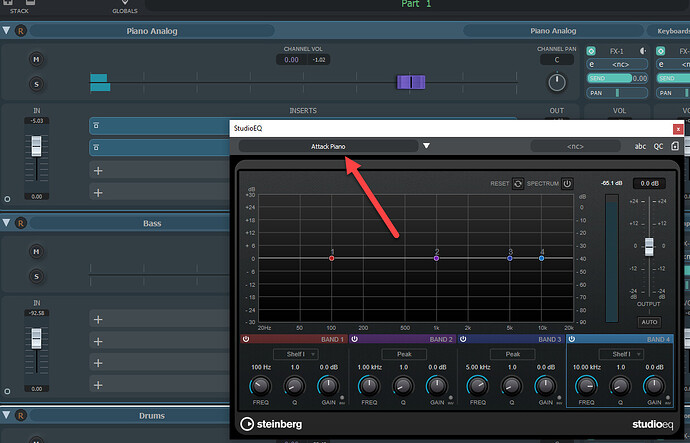Select EQ band 2 node on graph

click(437, 258)
